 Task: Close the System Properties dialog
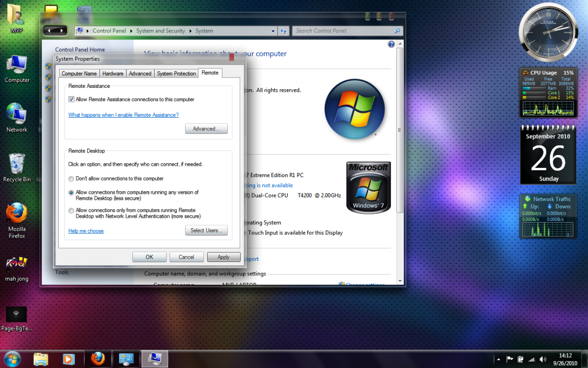pyautogui.click(x=231, y=58)
